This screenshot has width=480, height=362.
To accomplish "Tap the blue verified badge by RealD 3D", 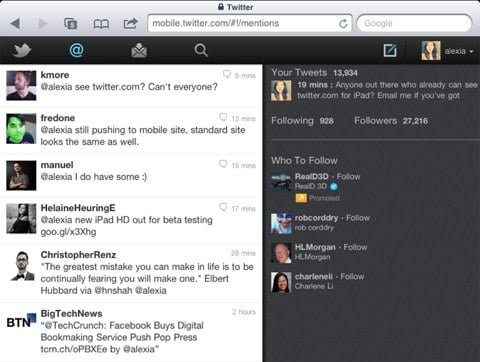I will click(334, 187).
